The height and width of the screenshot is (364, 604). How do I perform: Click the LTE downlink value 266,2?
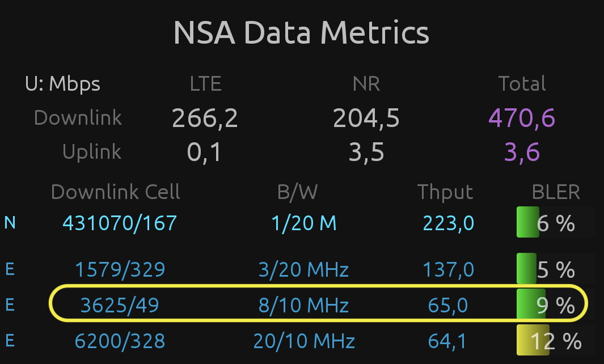(205, 118)
